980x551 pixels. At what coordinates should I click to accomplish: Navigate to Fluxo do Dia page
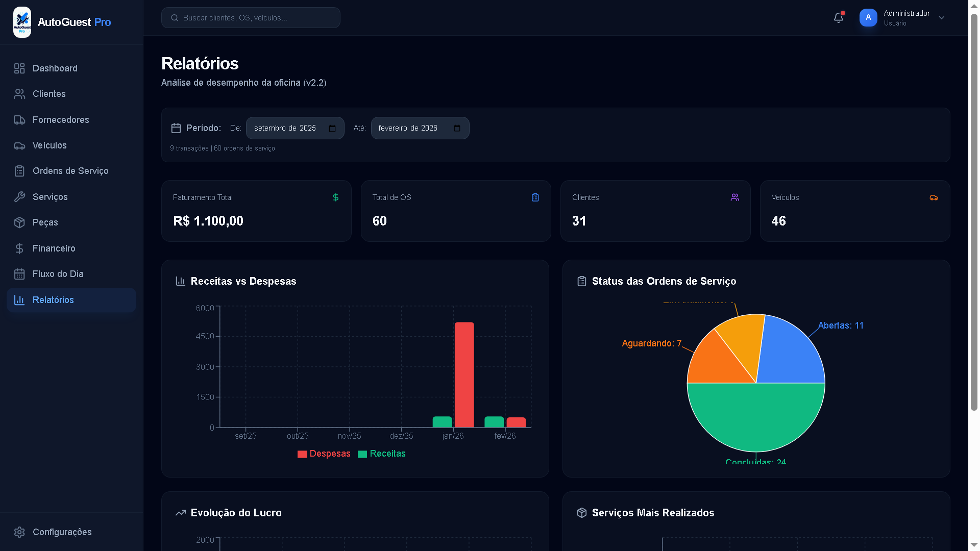[58, 274]
